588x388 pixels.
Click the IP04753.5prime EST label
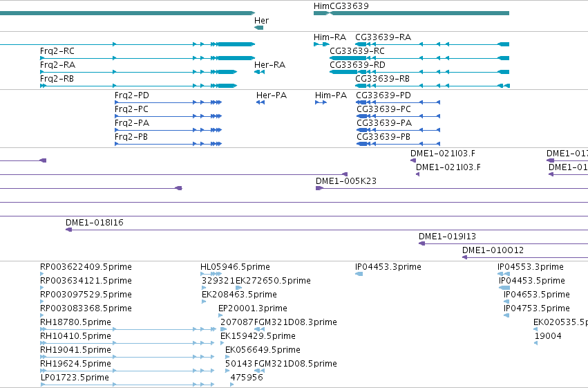point(537,308)
